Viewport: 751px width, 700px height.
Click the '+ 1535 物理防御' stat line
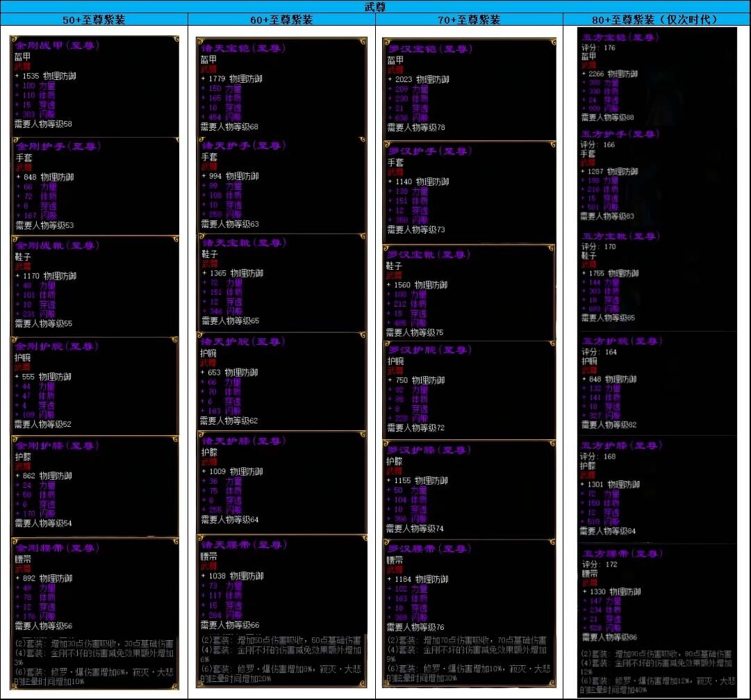pos(45,76)
